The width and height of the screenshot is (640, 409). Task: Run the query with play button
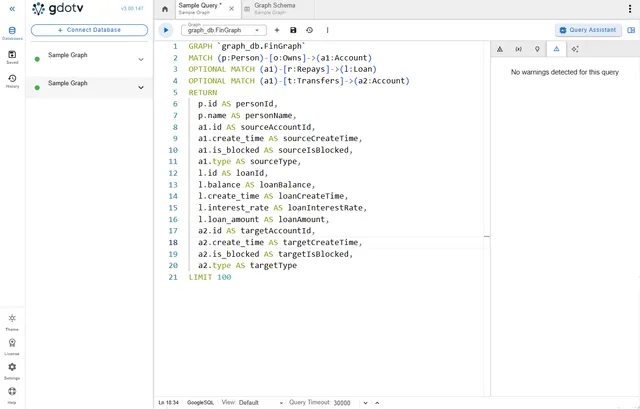tap(166, 30)
